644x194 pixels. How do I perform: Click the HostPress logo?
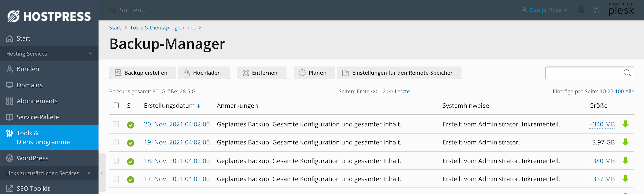[49, 16]
